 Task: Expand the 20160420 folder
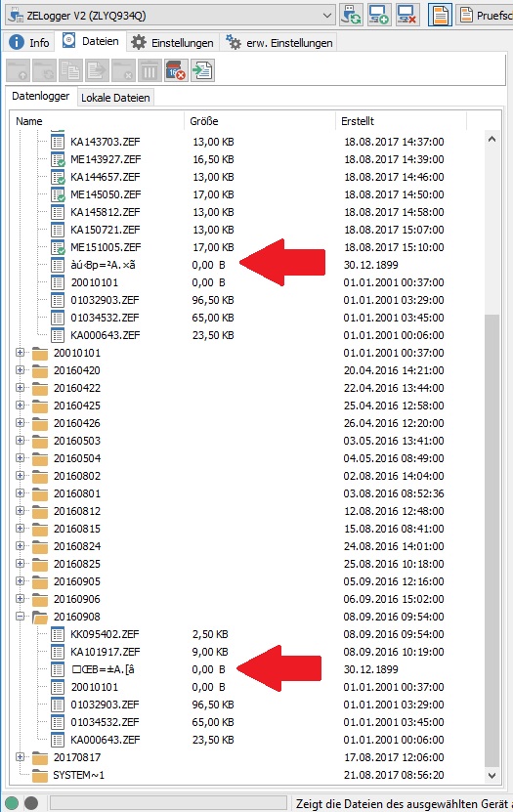click(21, 370)
